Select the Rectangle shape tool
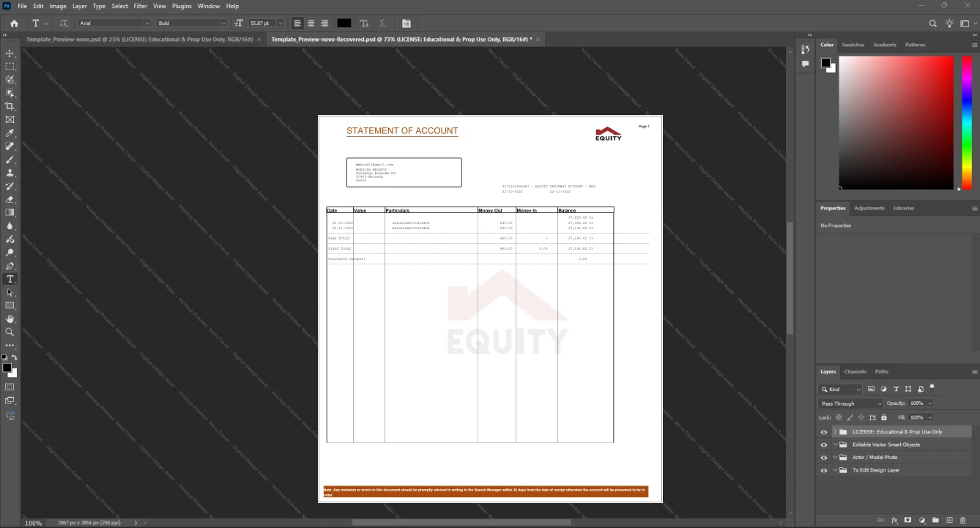 pyautogui.click(x=10, y=305)
